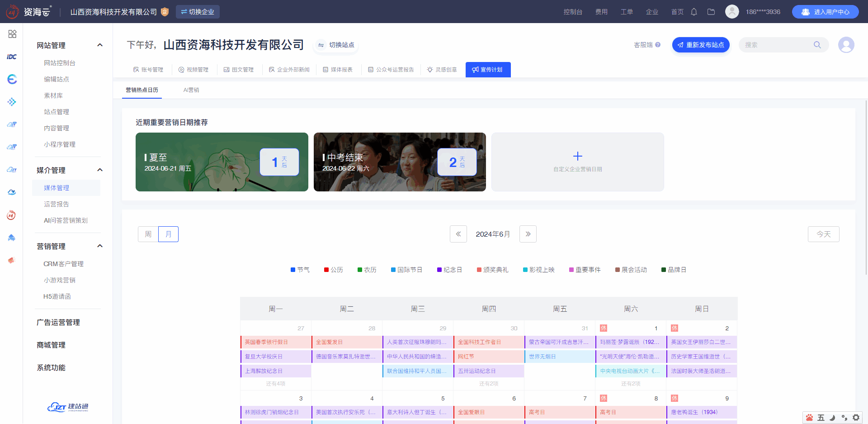Expand the 商城管理 section
Viewport: 868px width, 424px height.
(x=51, y=345)
